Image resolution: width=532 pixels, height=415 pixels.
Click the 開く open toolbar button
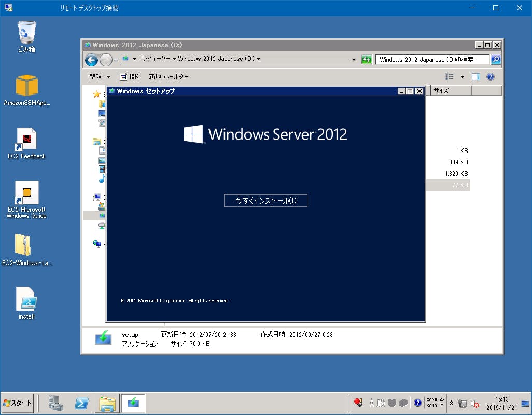(x=129, y=77)
